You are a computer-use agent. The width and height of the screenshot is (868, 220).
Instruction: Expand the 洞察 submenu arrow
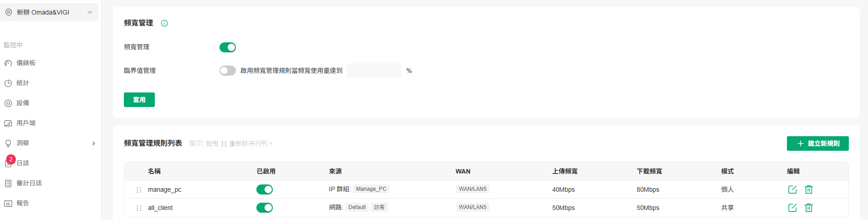click(94, 143)
